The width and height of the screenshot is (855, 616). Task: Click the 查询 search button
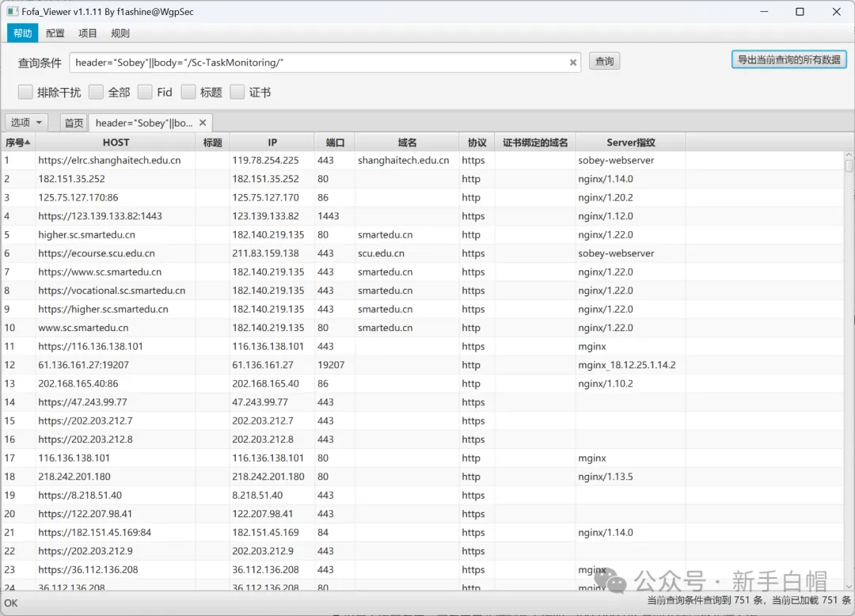(604, 62)
